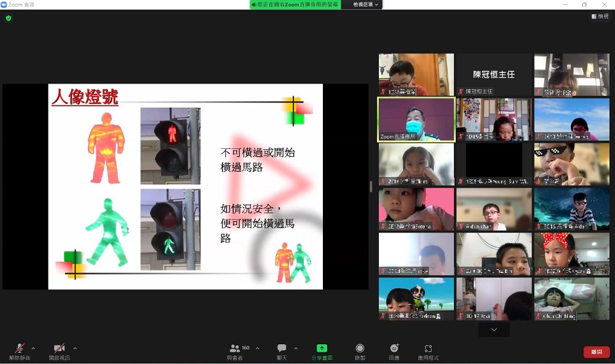Expand participants options arrow
Screen dimensions: 615x364
tap(257, 347)
